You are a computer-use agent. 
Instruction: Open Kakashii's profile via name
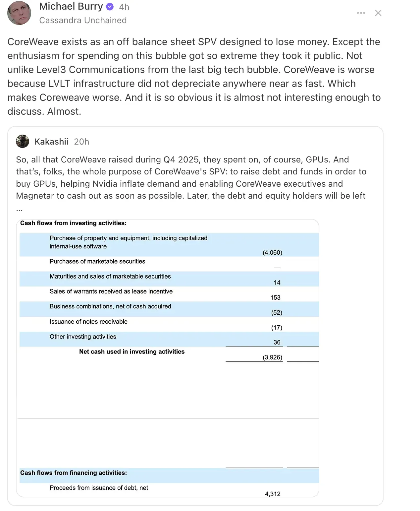tap(51, 142)
